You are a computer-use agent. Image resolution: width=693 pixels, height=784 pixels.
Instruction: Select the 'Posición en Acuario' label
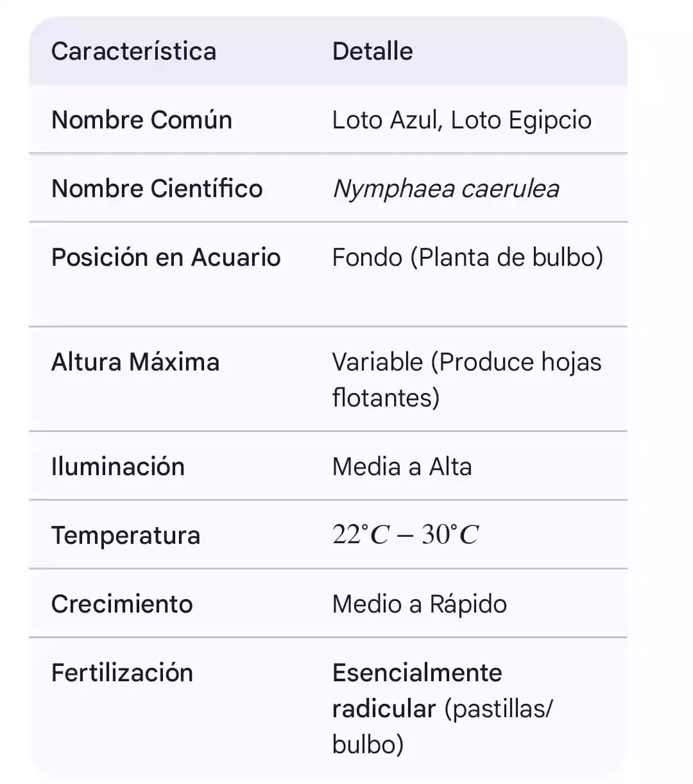pyautogui.click(x=166, y=257)
